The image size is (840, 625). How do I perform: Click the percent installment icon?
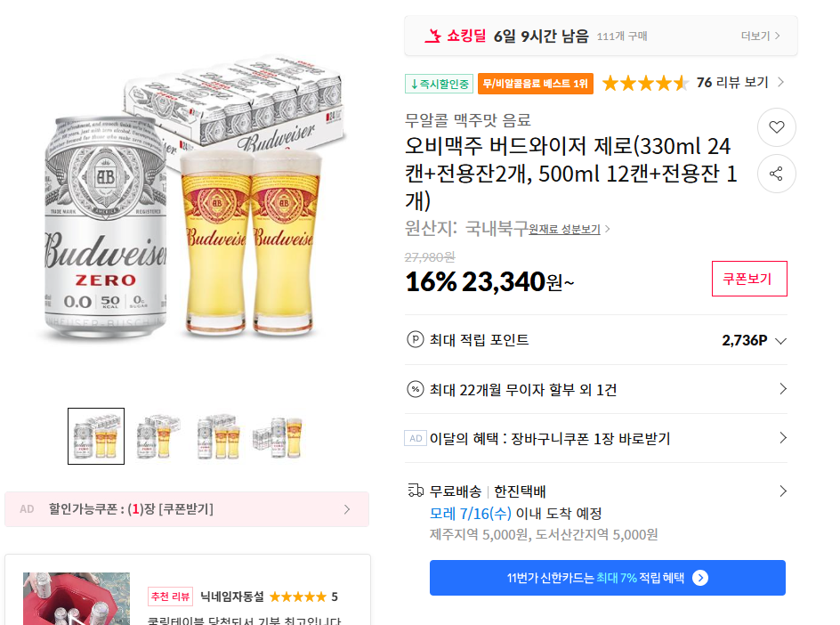[x=415, y=389]
